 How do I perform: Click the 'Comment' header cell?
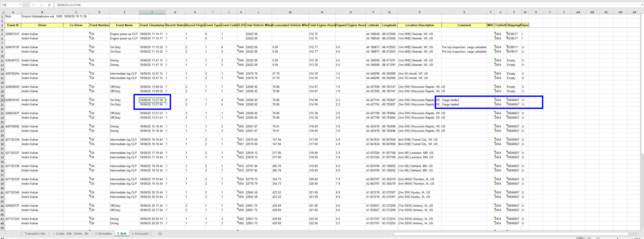[464, 25]
